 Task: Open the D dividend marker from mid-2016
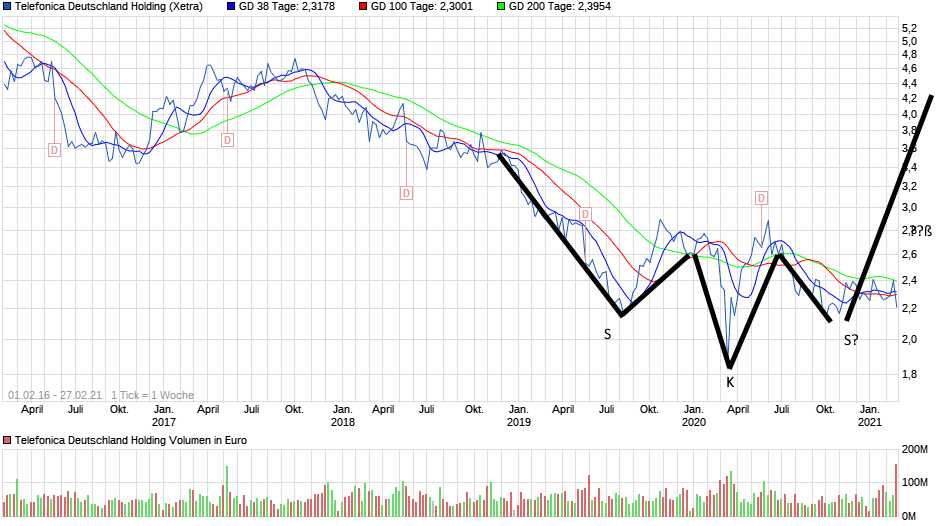pyautogui.click(x=54, y=150)
